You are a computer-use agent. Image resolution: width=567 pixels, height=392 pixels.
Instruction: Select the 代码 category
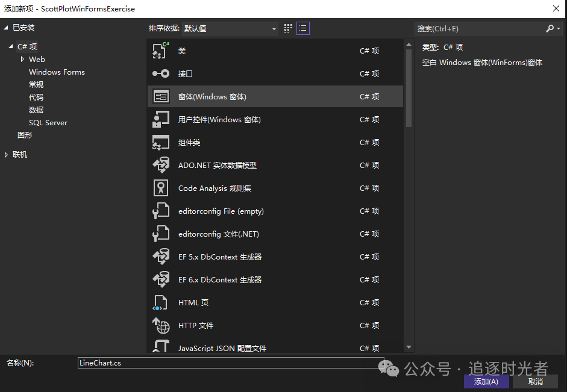coord(36,97)
